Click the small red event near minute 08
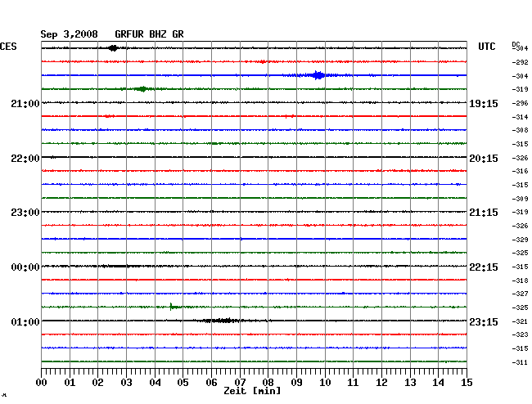 click(x=262, y=61)
